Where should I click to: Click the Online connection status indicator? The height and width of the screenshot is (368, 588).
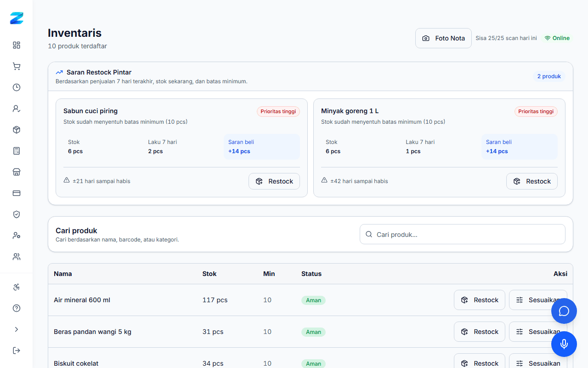coord(557,38)
